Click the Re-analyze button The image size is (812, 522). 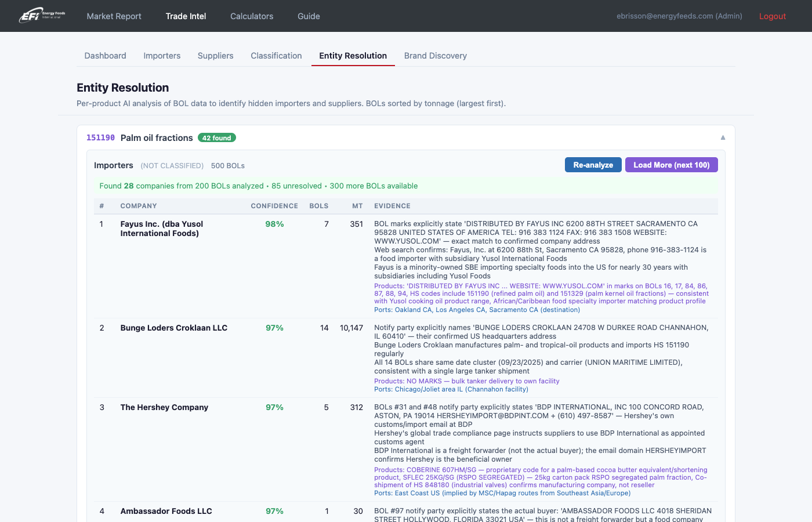click(593, 165)
